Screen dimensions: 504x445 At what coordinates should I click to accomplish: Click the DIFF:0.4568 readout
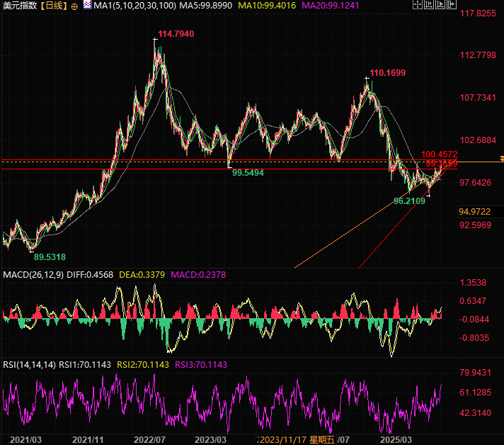tap(90, 275)
